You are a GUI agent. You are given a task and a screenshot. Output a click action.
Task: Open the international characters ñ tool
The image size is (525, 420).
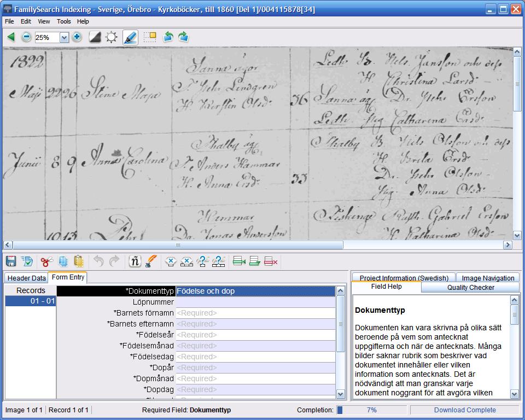pyautogui.click(x=135, y=261)
